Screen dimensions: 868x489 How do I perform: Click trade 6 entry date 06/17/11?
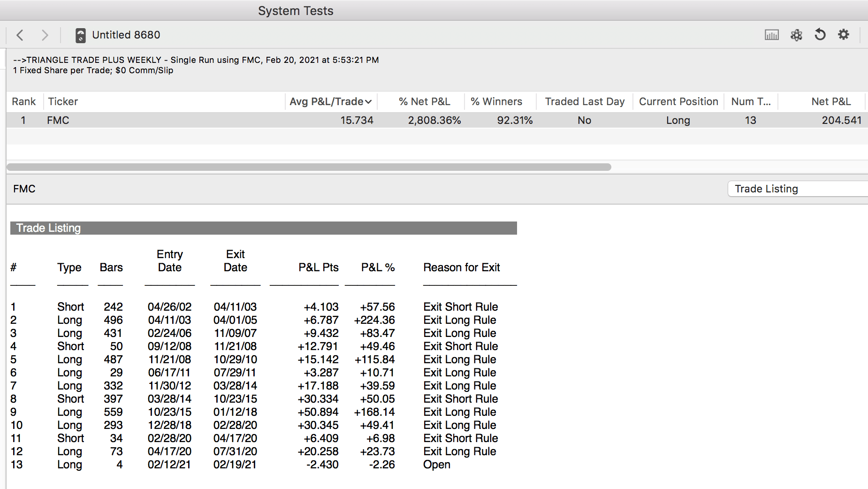169,373
